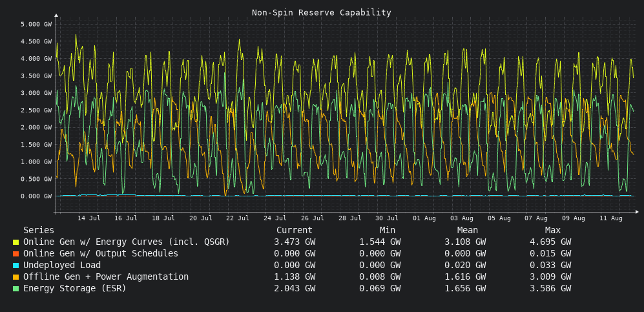
Task: Click the mean value 1.656 GW
Action: click(x=465, y=289)
